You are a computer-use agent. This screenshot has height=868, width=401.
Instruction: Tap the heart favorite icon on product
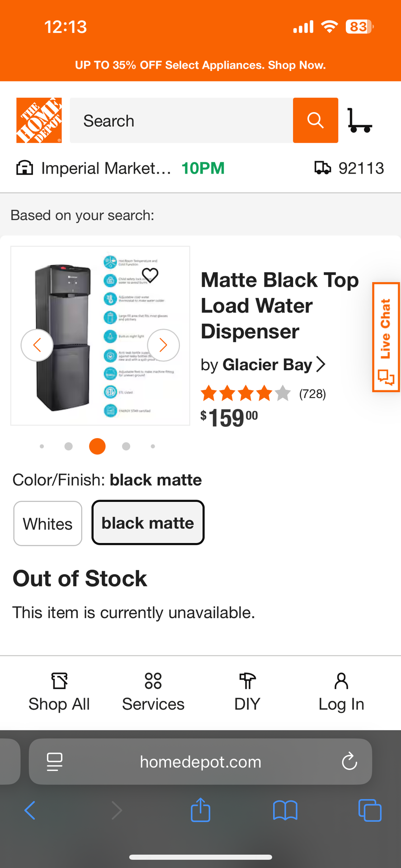pos(150,275)
